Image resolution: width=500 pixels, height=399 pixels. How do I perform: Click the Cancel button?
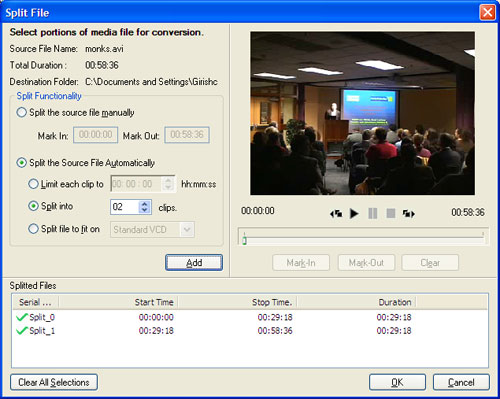461,382
